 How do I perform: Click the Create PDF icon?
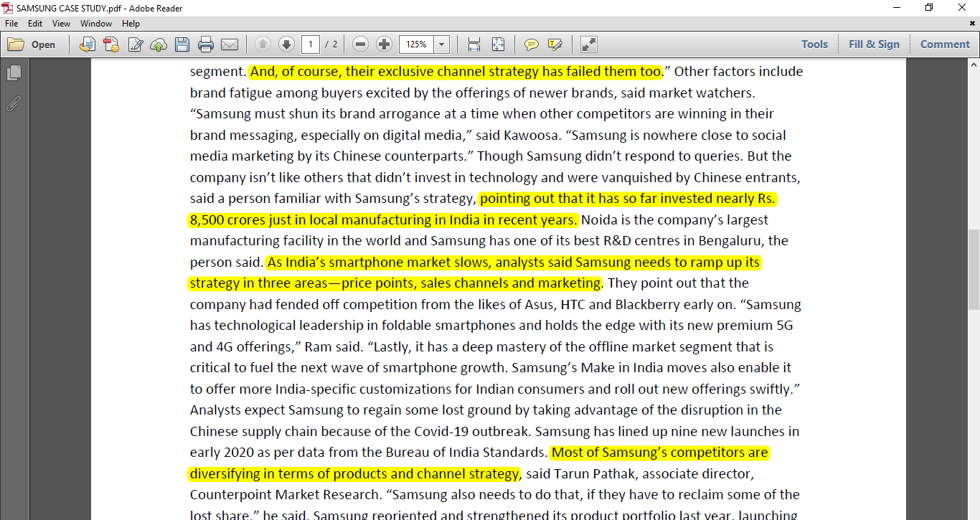point(111,44)
